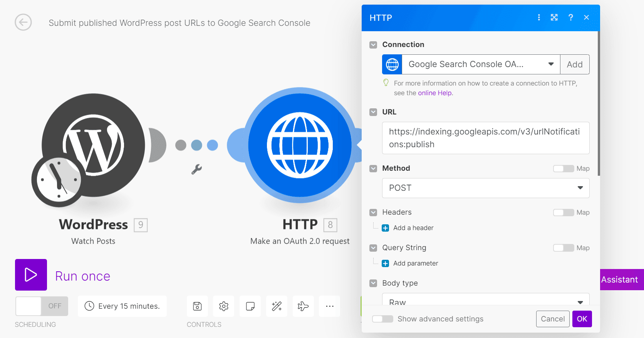Image resolution: width=644 pixels, height=338 pixels.
Task: Click the URL input field
Action: 485,138
